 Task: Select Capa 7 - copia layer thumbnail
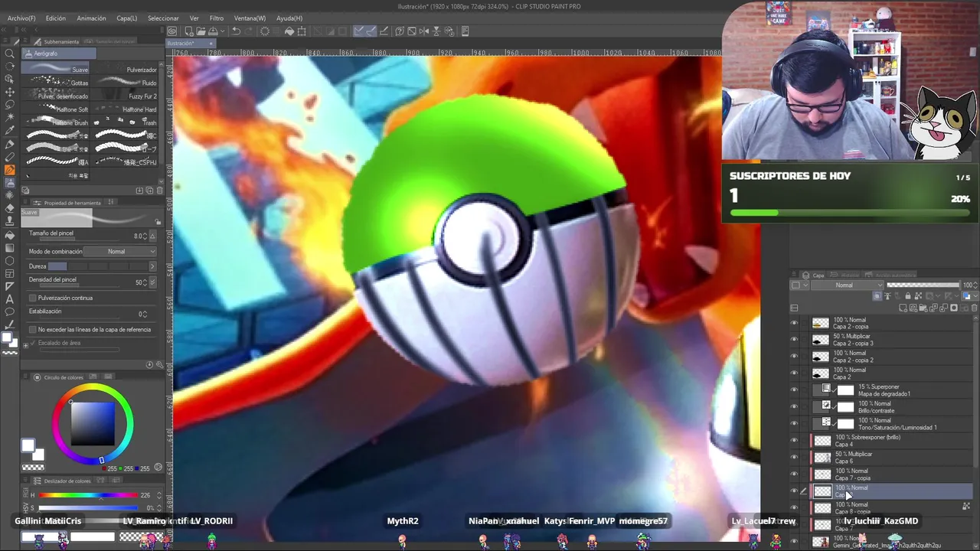(x=822, y=474)
